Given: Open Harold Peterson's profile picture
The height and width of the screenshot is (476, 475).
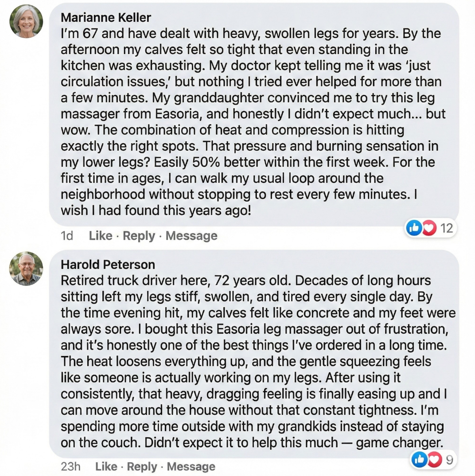Looking at the screenshot, I should click(x=26, y=268).
